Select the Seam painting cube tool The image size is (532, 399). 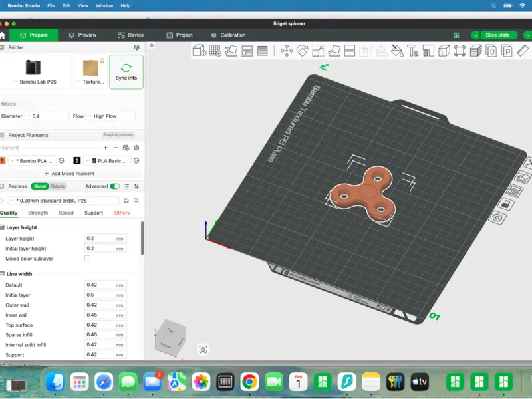444,51
